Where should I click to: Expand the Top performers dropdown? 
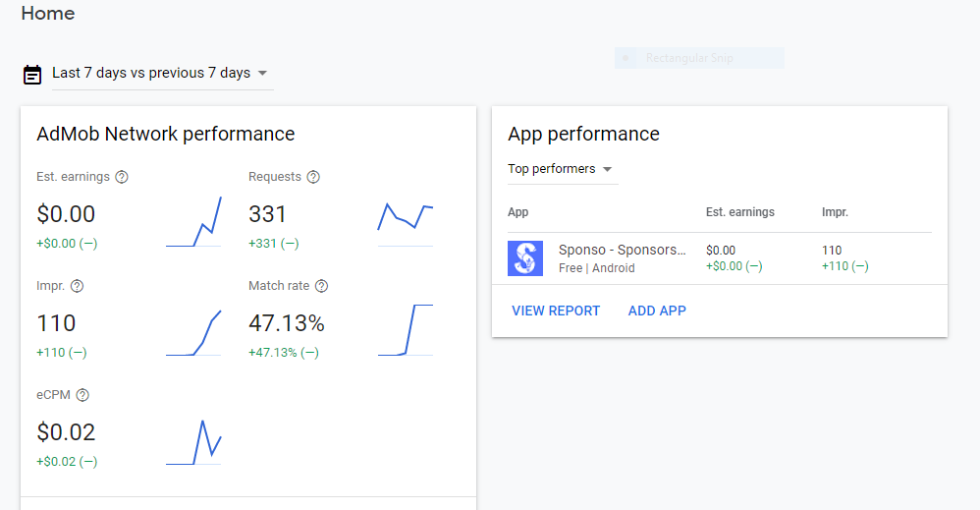click(607, 169)
